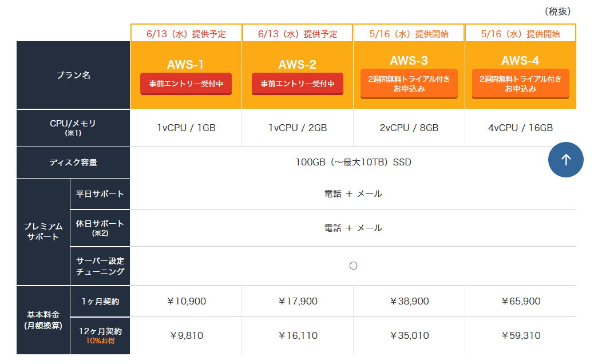This screenshot has width=602, height=364.
Task: Select the AWS-1 plan name heading
Action: [x=185, y=65]
